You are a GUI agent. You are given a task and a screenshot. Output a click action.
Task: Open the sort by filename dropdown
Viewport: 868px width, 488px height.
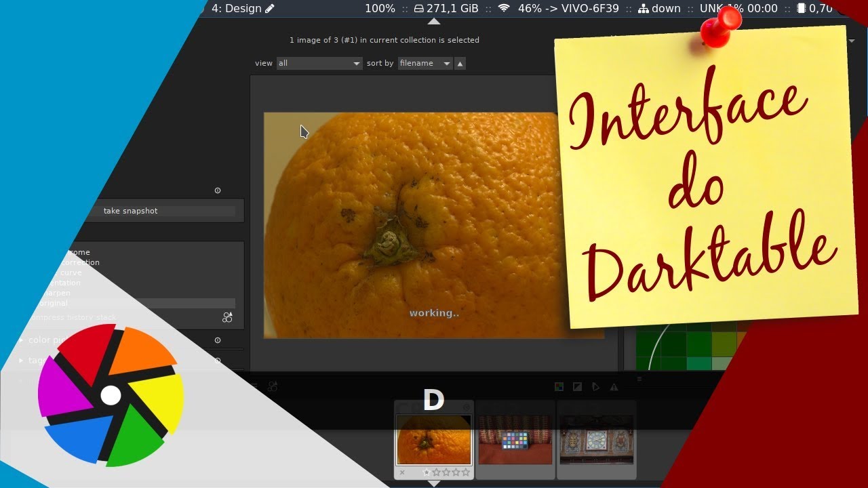point(425,63)
